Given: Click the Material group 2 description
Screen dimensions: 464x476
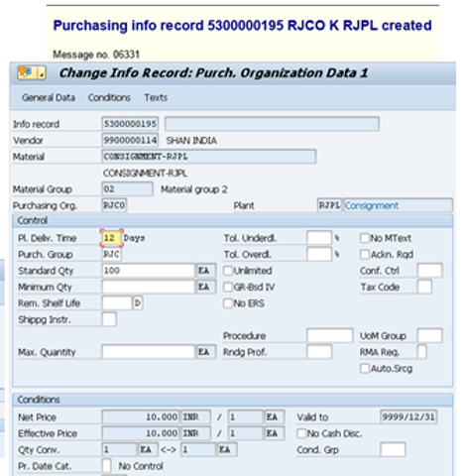Looking at the screenshot, I should click(x=194, y=189).
